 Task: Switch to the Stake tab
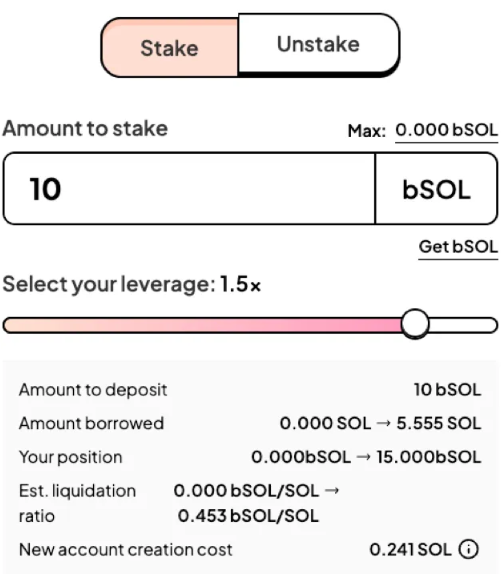169,48
